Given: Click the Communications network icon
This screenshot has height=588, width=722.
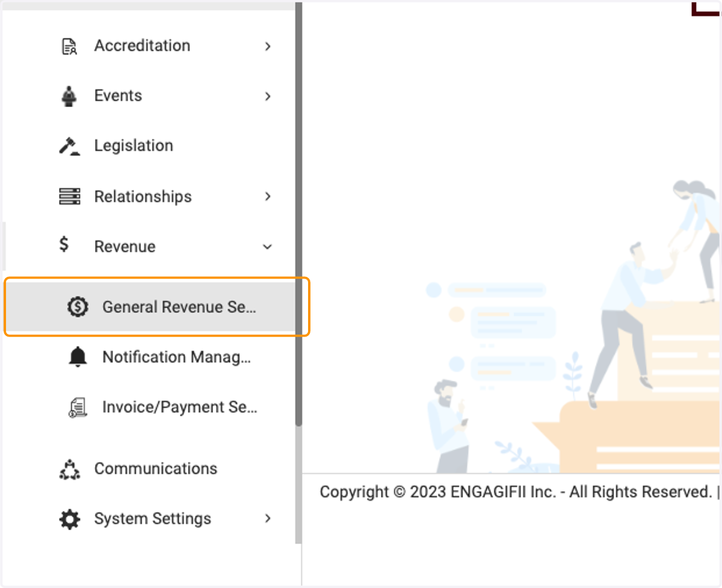Looking at the screenshot, I should tap(70, 469).
